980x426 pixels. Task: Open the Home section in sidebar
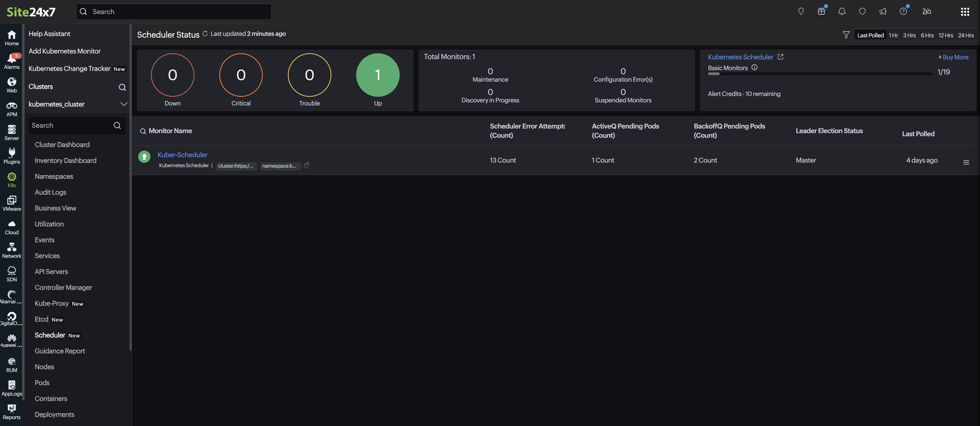(x=12, y=38)
